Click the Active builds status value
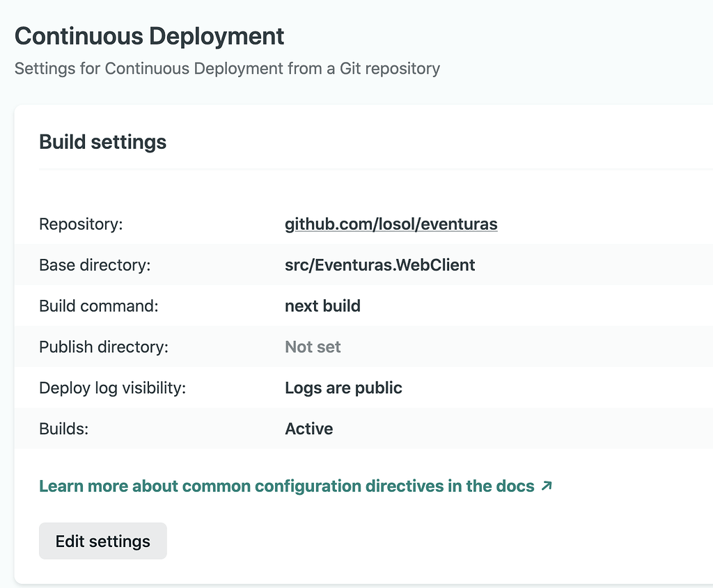Image resolution: width=713 pixels, height=588 pixels. pyautogui.click(x=308, y=429)
